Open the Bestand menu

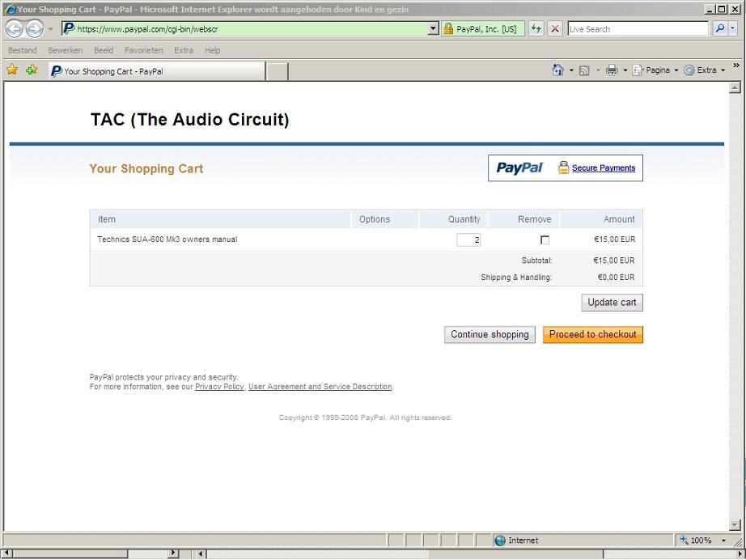point(23,50)
